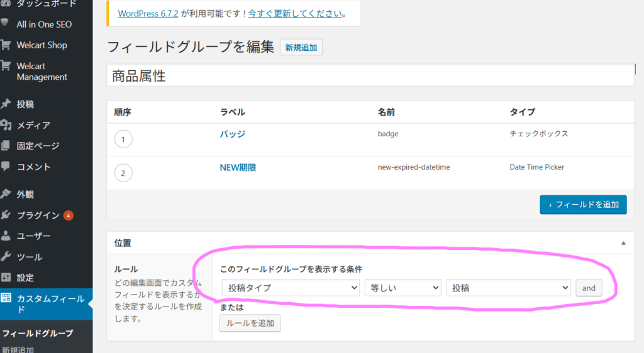This screenshot has width=644, height=353.
Task: Click the メディア media icon in sidebar
Action: point(6,125)
